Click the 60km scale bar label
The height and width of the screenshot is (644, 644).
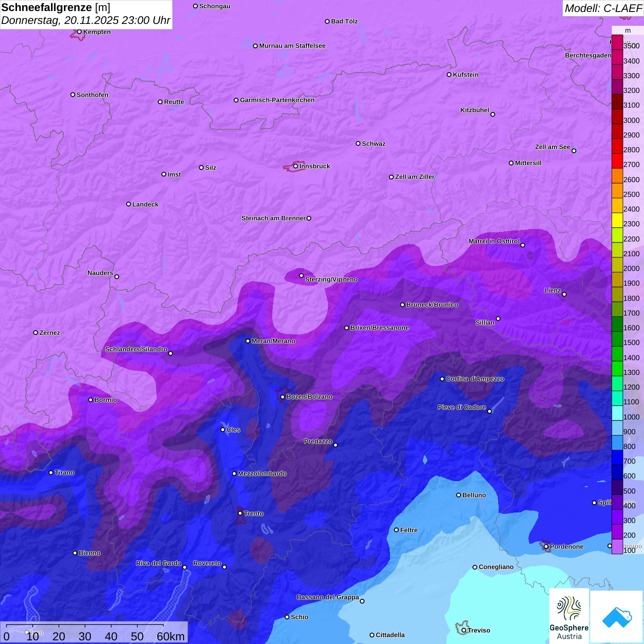(171, 636)
